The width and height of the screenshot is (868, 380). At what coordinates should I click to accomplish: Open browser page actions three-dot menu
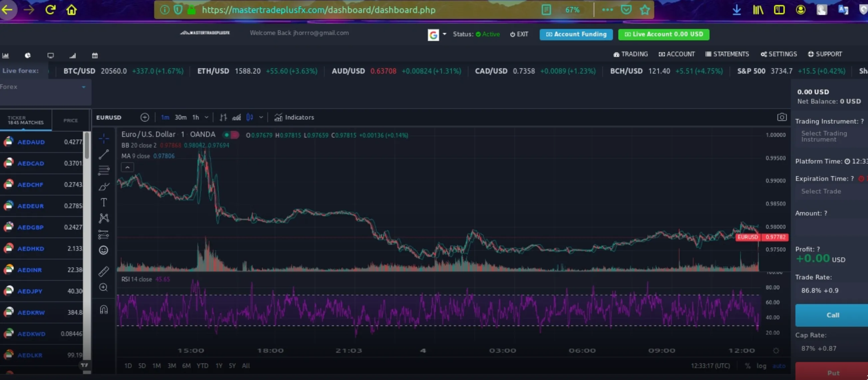click(608, 10)
